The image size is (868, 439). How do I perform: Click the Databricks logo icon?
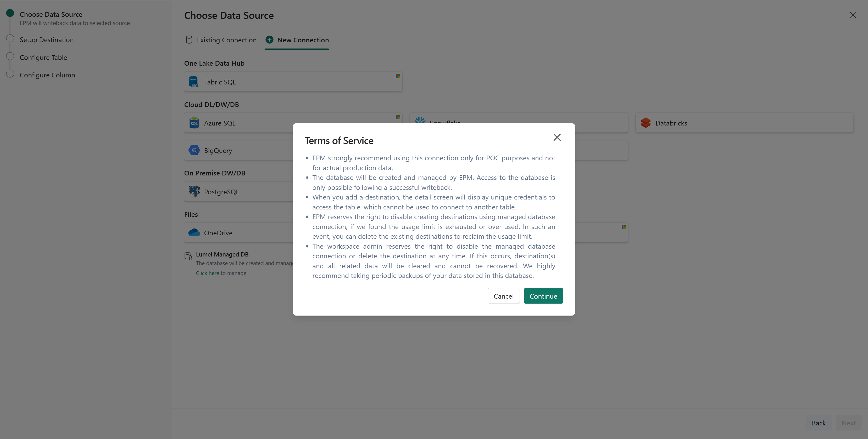(x=646, y=123)
